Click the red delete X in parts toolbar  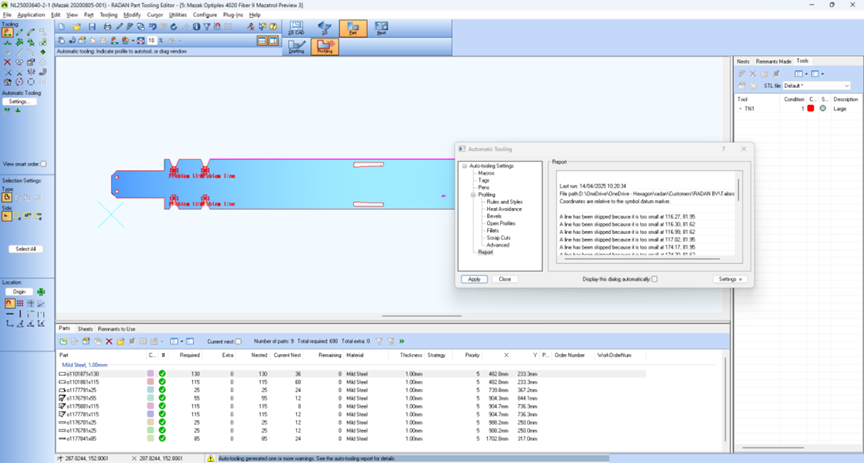tap(109, 342)
